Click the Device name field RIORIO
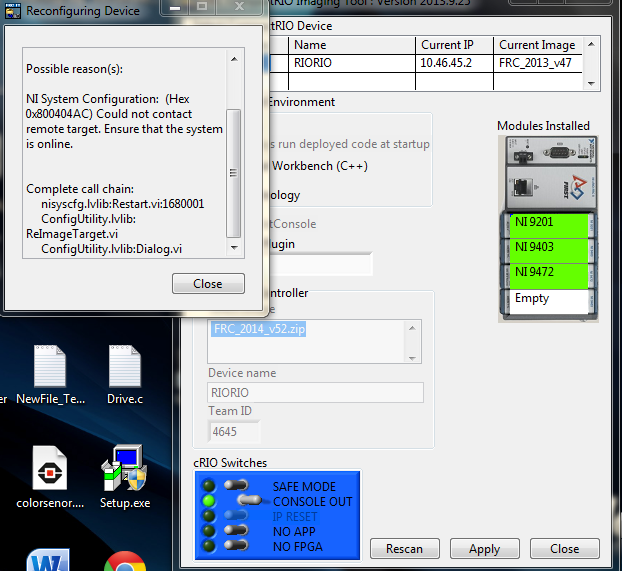The image size is (622, 571). tap(315, 392)
